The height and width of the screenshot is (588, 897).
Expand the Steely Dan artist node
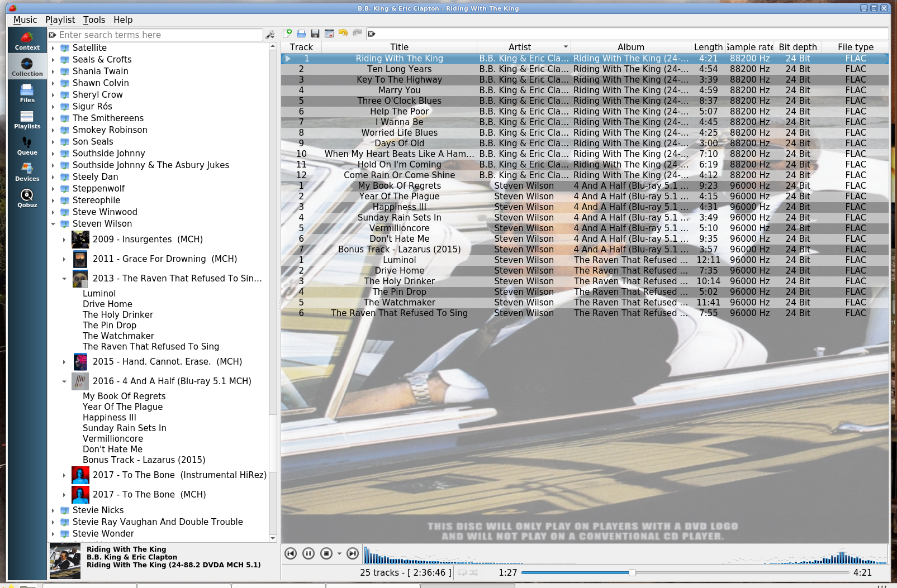53,177
